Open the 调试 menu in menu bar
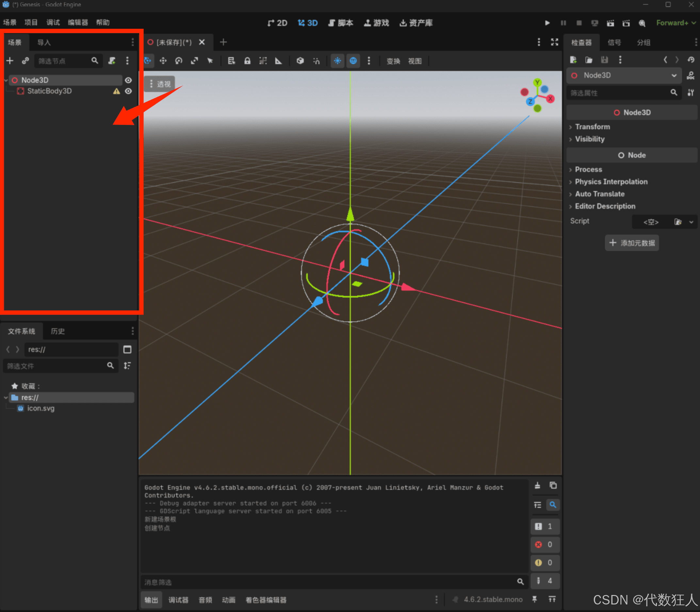 point(53,23)
